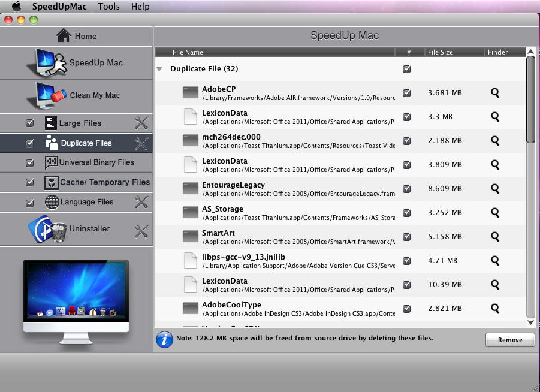Open the Uninstaller icon

(x=47, y=229)
